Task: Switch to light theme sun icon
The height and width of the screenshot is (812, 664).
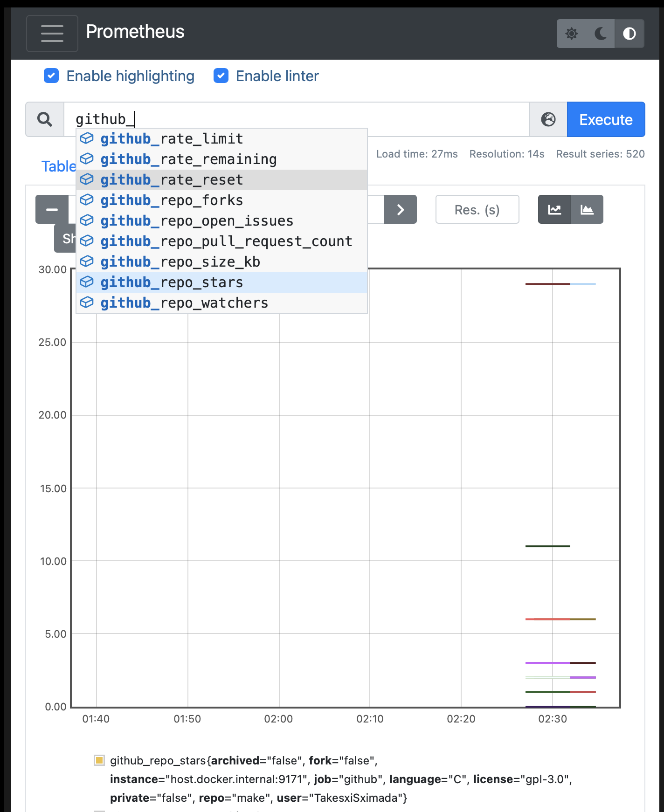Action: tap(572, 34)
